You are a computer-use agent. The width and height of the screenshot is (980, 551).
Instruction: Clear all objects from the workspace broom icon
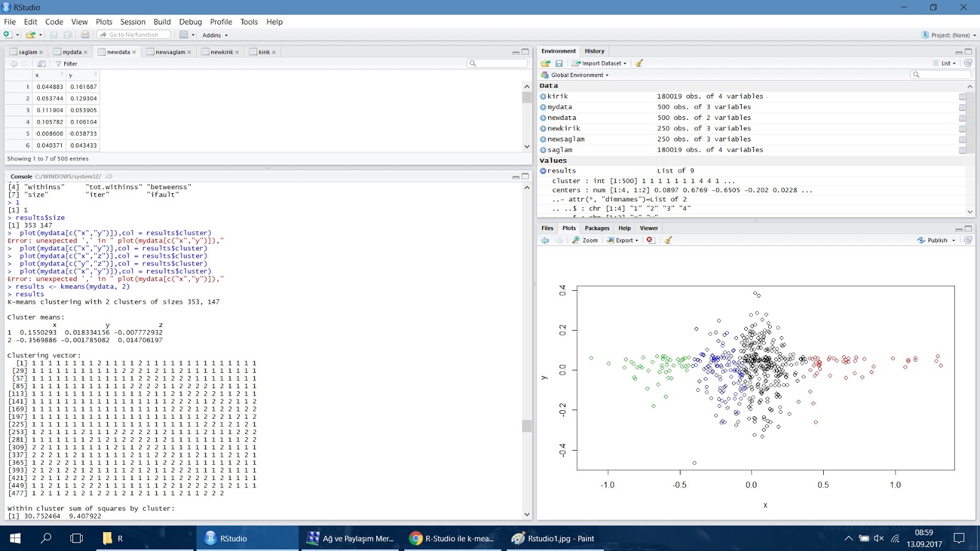coord(639,63)
